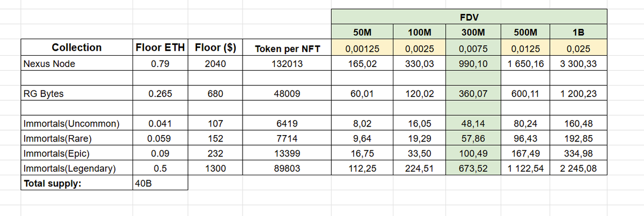Click the 600,11 value cell
The width and height of the screenshot is (644, 216).
point(526,94)
